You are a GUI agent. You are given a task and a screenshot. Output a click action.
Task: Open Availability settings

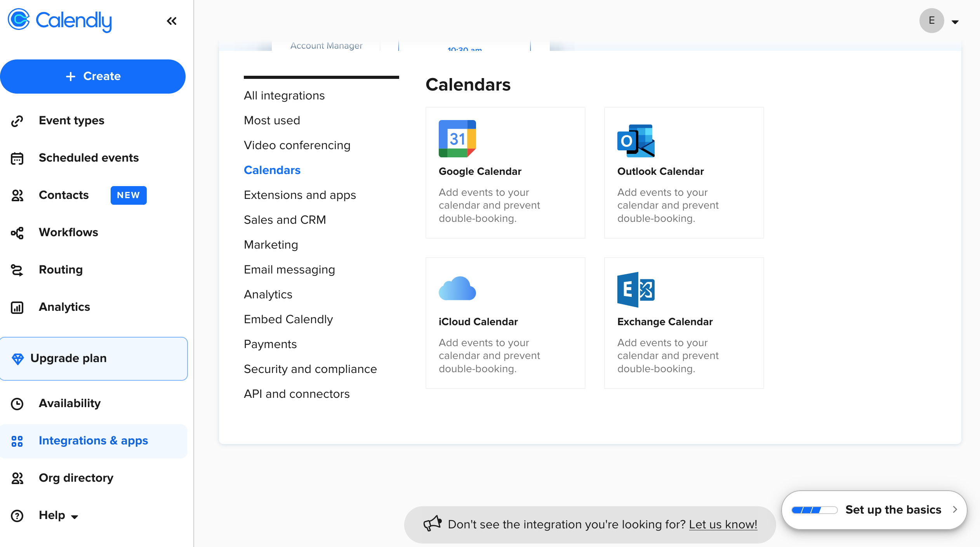tap(70, 403)
